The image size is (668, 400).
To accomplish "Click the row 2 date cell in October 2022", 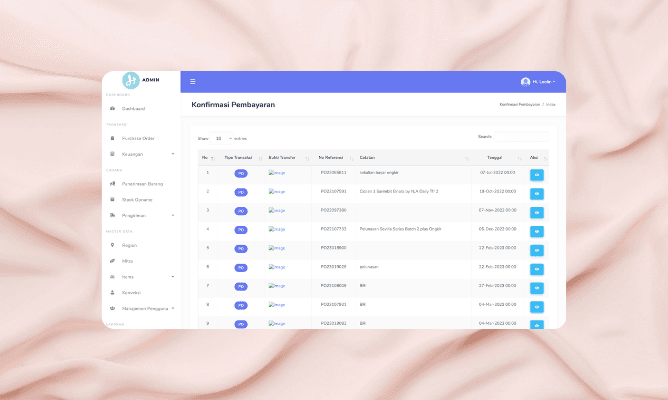I will [x=498, y=191].
